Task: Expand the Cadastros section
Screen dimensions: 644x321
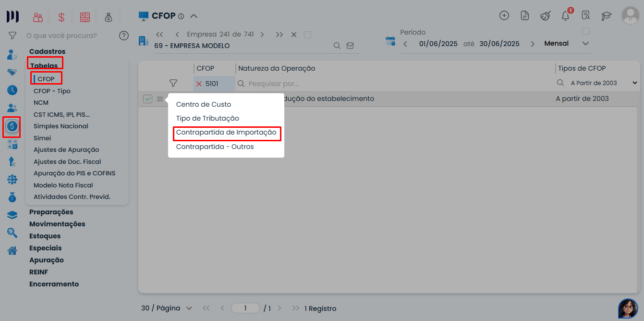Action: 48,51
